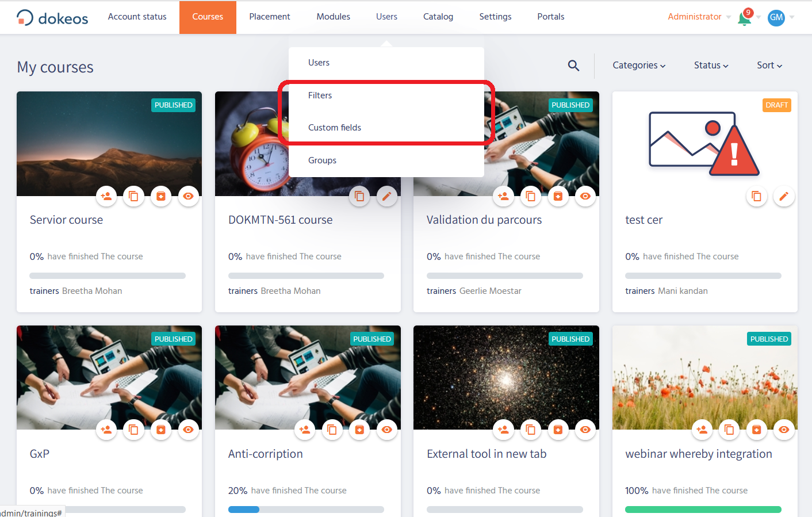Image resolution: width=812 pixels, height=517 pixels.
Task: Expand the Sort dropdown
Action: point(769,66)
